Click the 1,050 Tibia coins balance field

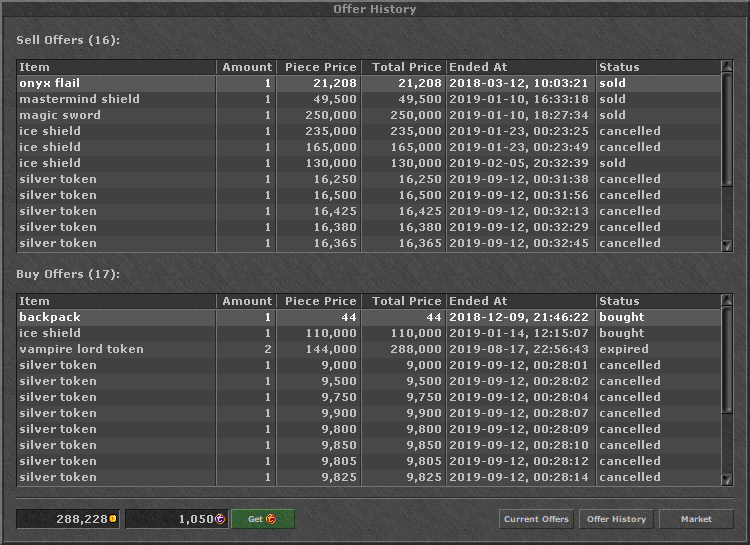[177, 519]
